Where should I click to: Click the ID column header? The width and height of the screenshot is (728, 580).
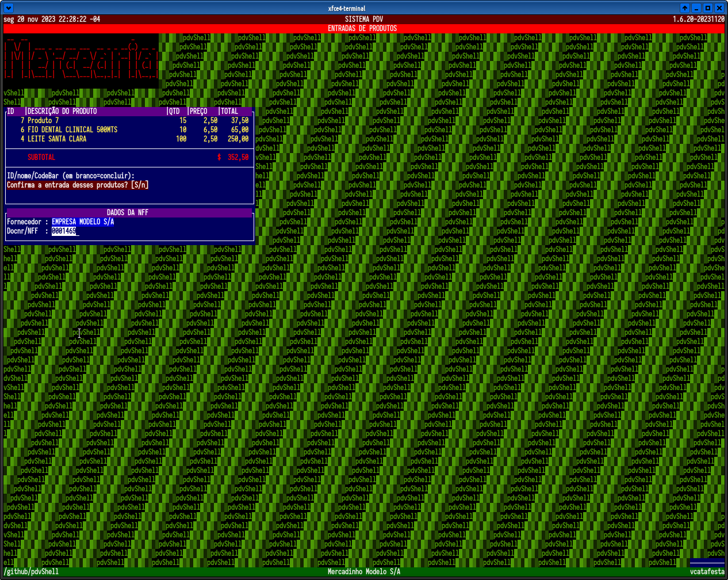(10, 111)
